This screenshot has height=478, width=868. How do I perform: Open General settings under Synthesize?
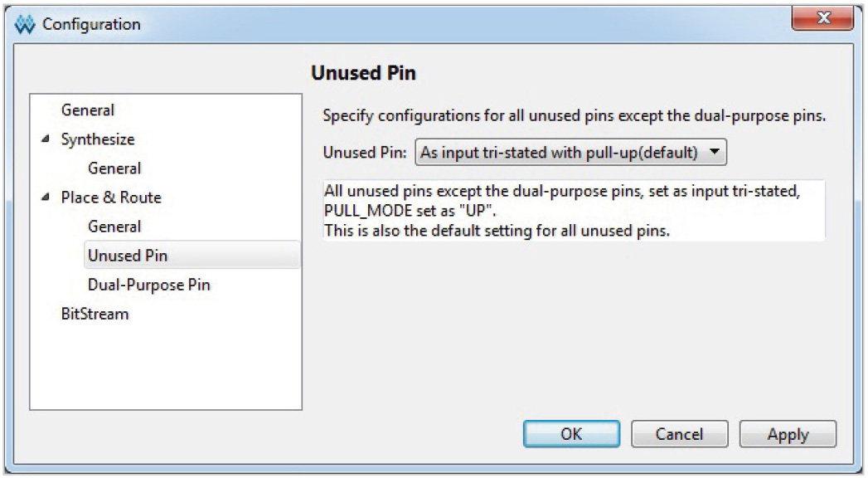[x=114, y=168]
